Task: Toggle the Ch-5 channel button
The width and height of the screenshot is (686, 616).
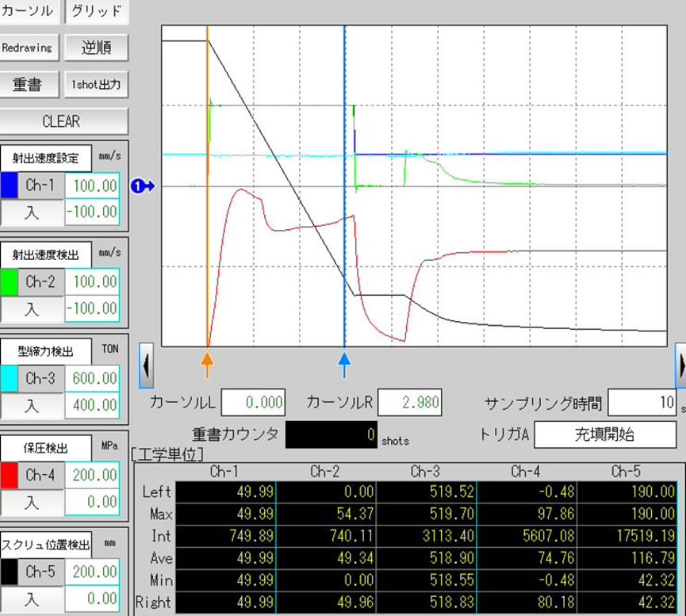Action: coord(40,572)
